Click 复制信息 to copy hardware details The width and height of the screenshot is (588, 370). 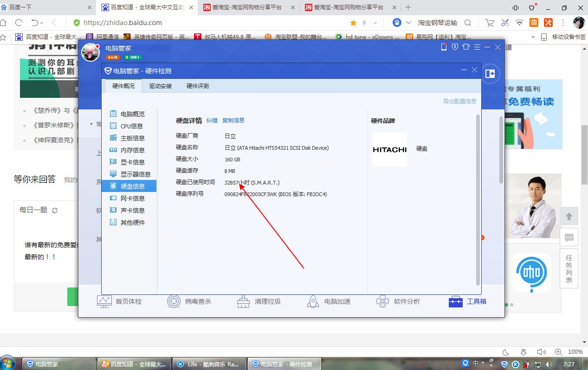pyautogui.click(x=233, y=120)
